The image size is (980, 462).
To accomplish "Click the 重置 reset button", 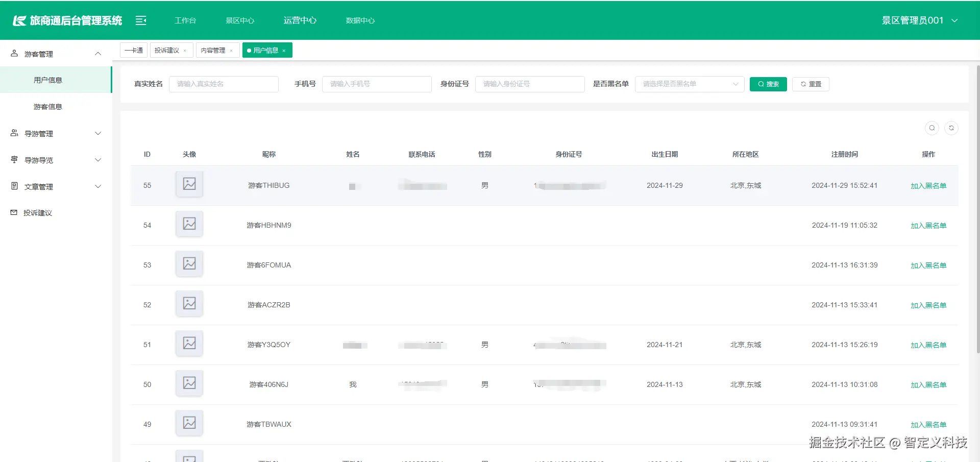I will 811,84.
